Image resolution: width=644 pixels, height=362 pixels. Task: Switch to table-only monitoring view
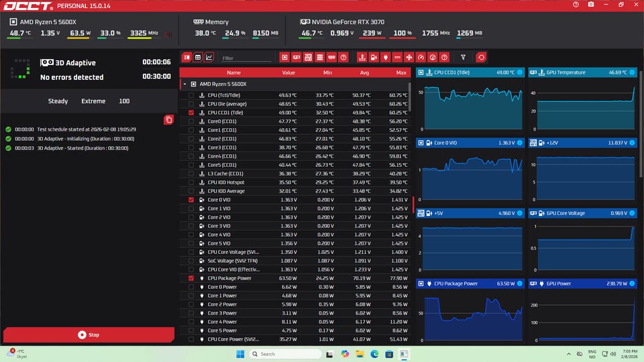[198, 58]
